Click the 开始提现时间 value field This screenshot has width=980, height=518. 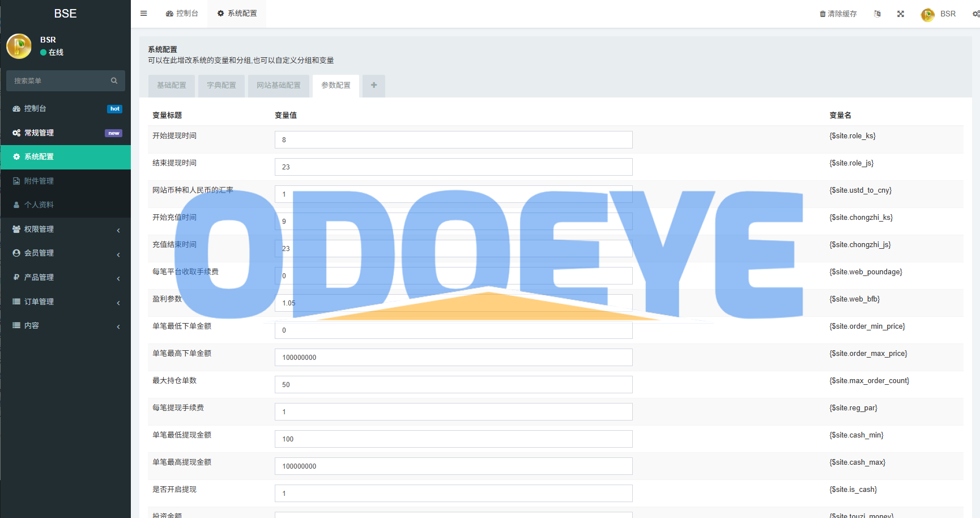[454, 139]
